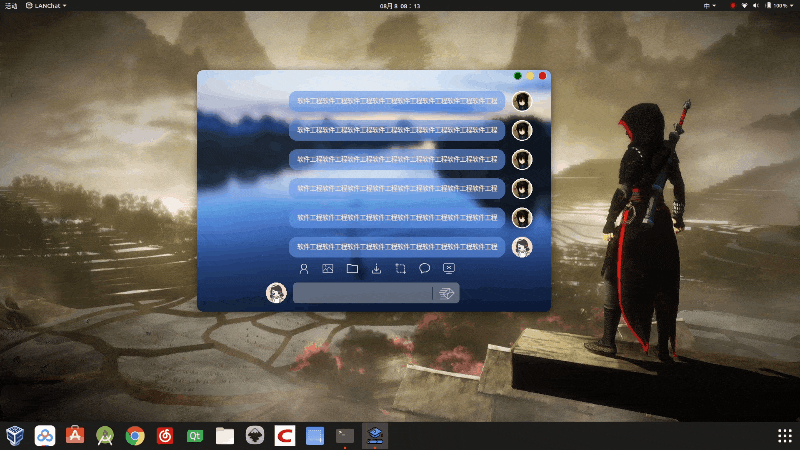This screenshot has width=800, height=450.
Task: Show Applications grid button in dock
Action: 785,436
